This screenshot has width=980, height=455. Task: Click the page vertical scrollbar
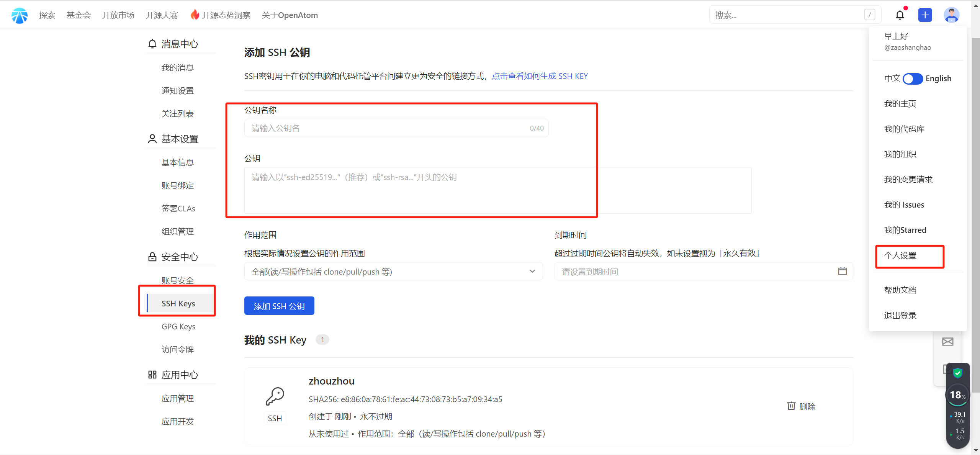[976, 214]
